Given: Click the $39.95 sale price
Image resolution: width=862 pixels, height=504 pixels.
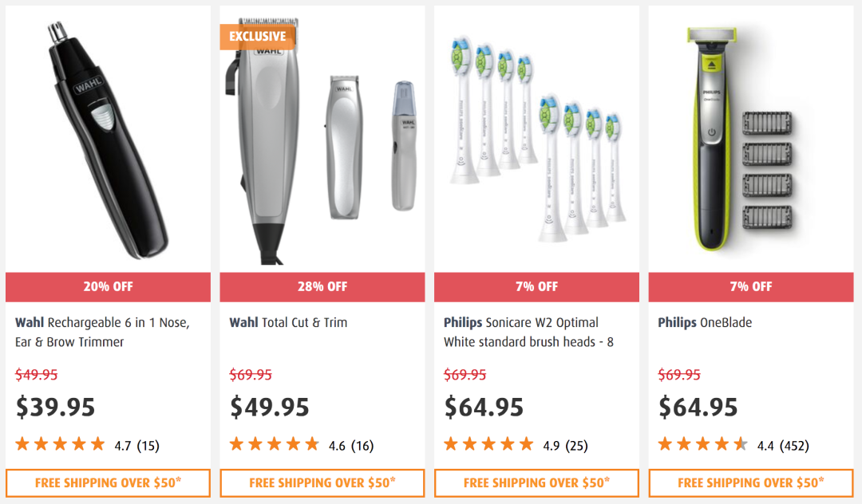Looking at the screenshot, I should click(55, 408).
